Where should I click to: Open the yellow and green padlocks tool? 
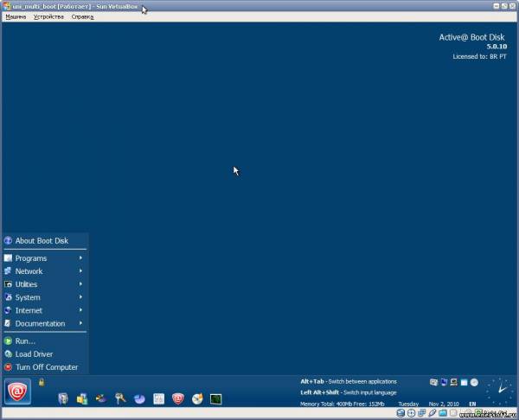click(82, 399)
